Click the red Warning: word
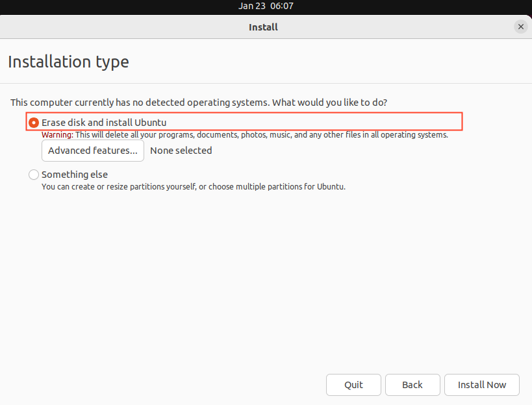532x405 pixels. (x=57, y=135)
